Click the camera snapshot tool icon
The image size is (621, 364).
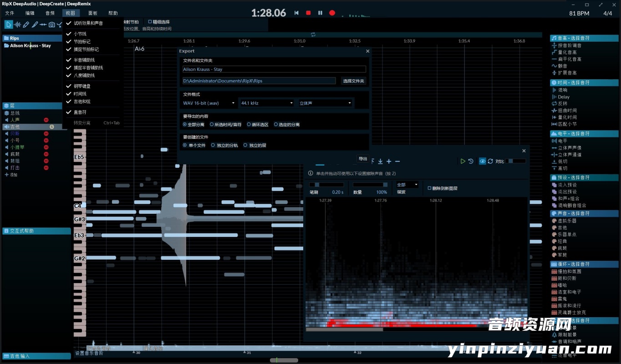[52, 25]
